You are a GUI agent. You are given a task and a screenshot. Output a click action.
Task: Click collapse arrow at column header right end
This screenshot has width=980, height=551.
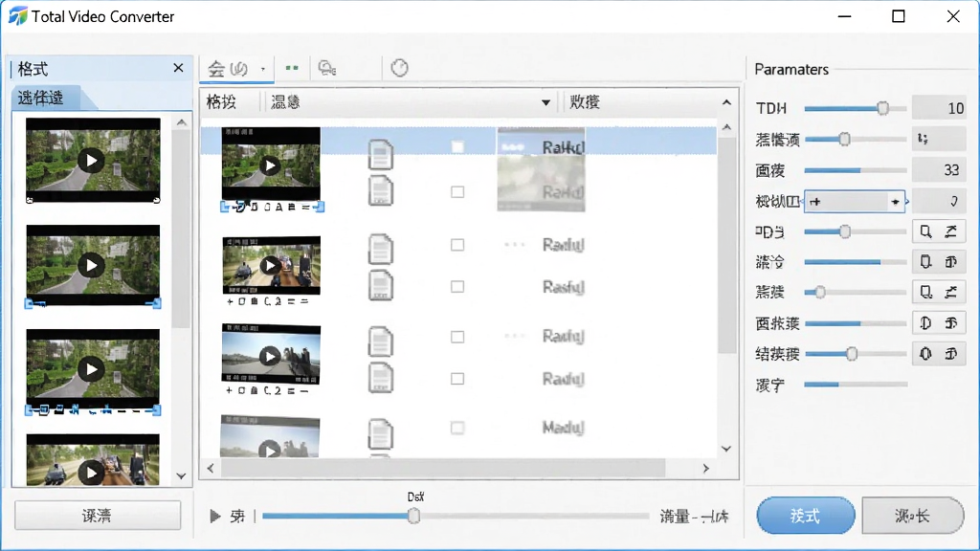click(726, 101)
